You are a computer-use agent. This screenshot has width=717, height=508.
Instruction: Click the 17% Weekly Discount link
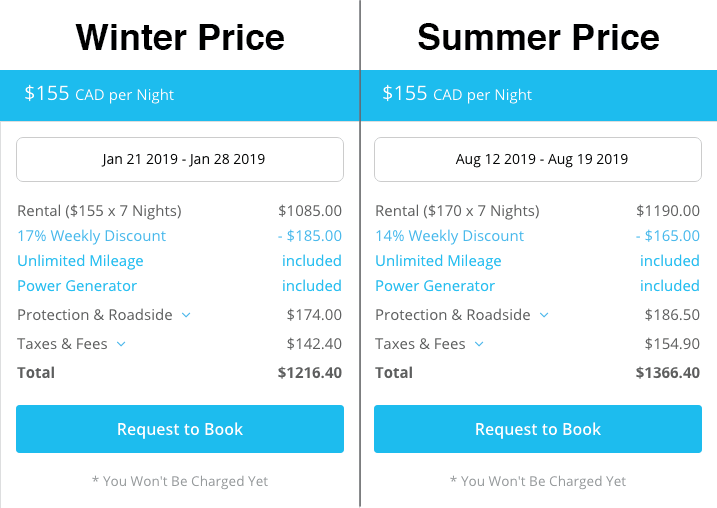tap(91, 236)
